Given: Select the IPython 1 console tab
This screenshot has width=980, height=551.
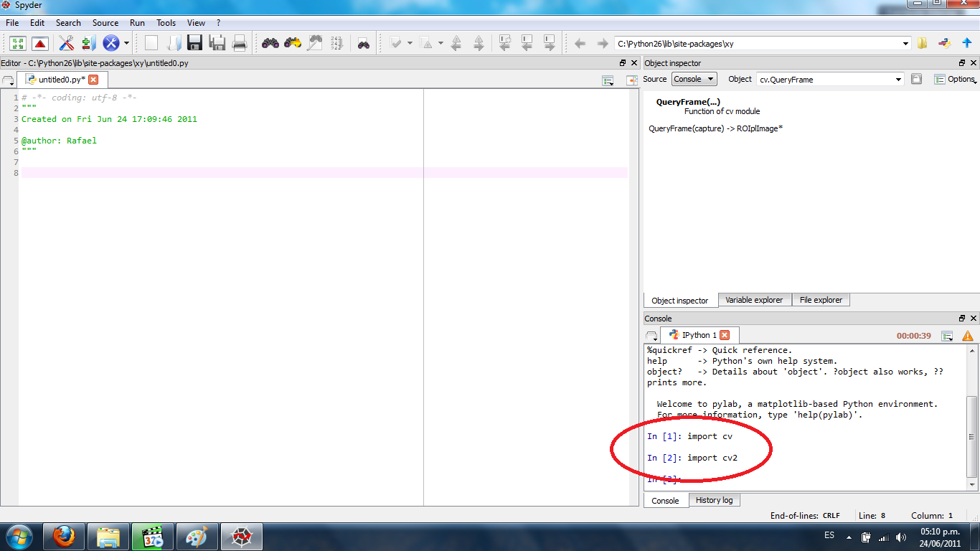Looking at the screenshot, I should coord(699,335).
